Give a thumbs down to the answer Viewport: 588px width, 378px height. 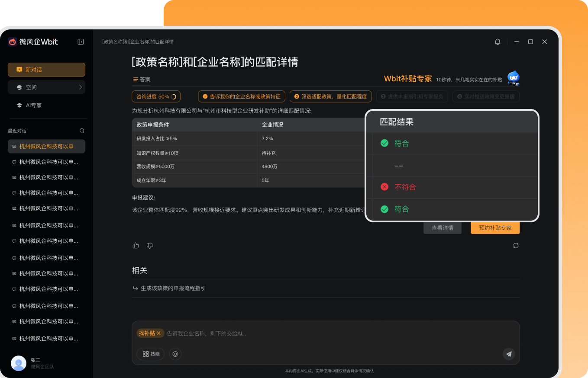(150, 246)
